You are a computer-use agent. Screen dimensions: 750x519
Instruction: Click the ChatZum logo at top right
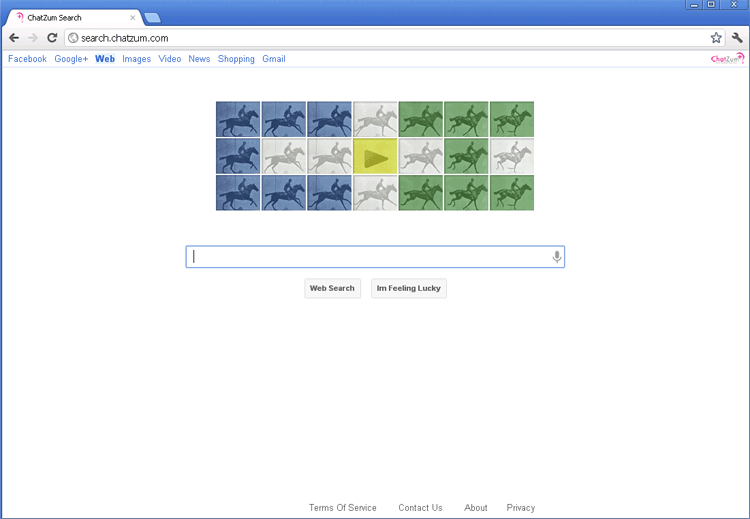[727, 59]
